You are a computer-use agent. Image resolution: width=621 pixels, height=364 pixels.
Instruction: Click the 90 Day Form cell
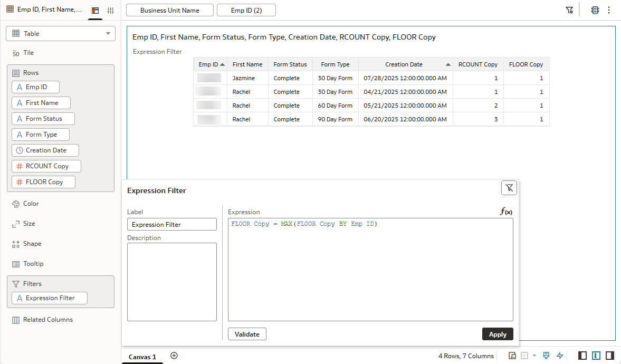coord(336,119)
